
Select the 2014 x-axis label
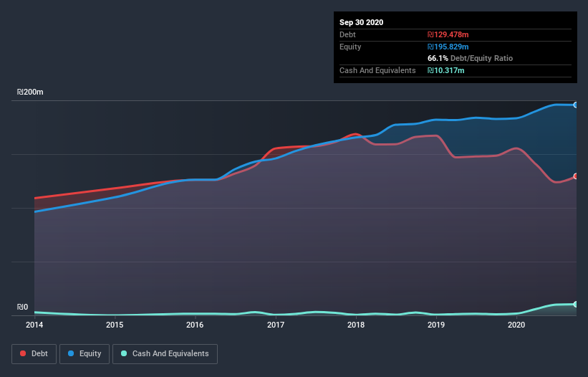34,325
